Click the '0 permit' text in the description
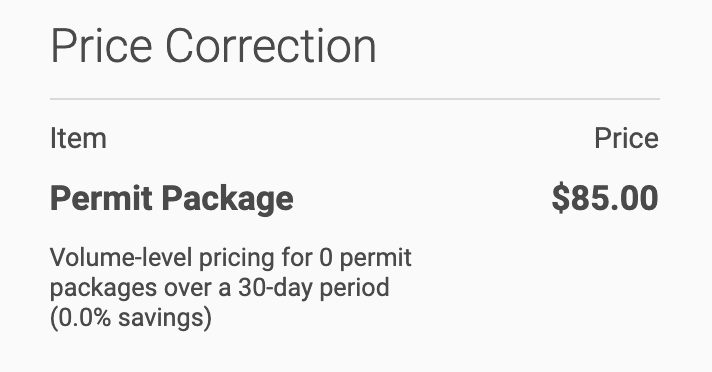 click(x=366, y=258)
